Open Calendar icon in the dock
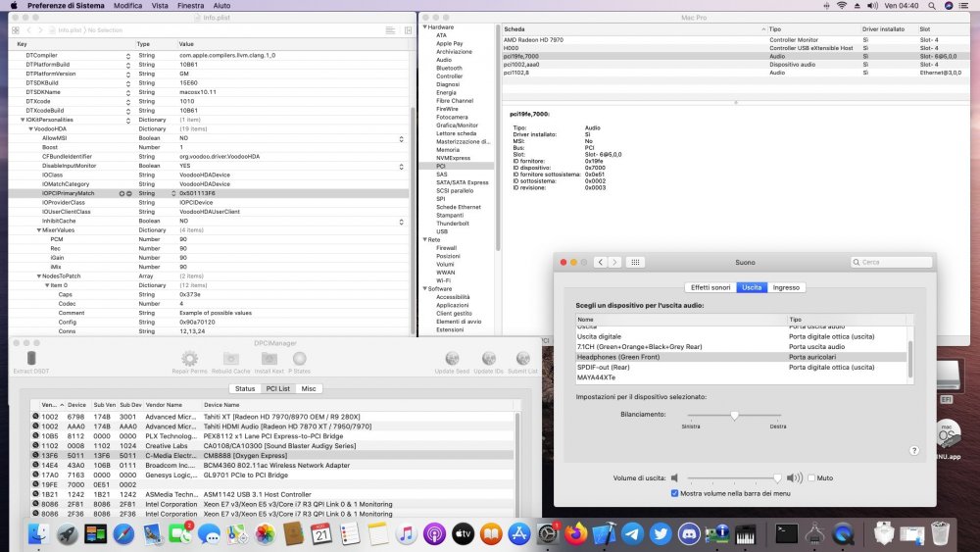The width and height of the screenshot is (980, 552). pyautogui.click(x=321, y=534)
